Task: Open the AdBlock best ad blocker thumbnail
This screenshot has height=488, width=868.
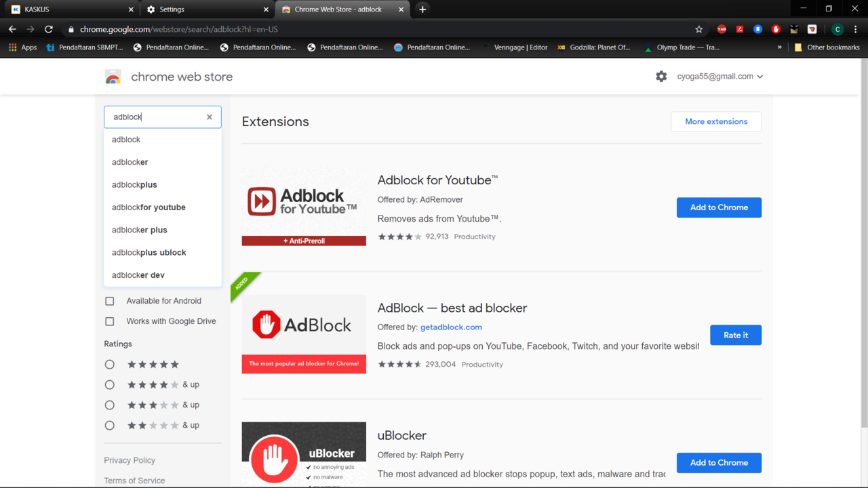Action: click(304, 333)
